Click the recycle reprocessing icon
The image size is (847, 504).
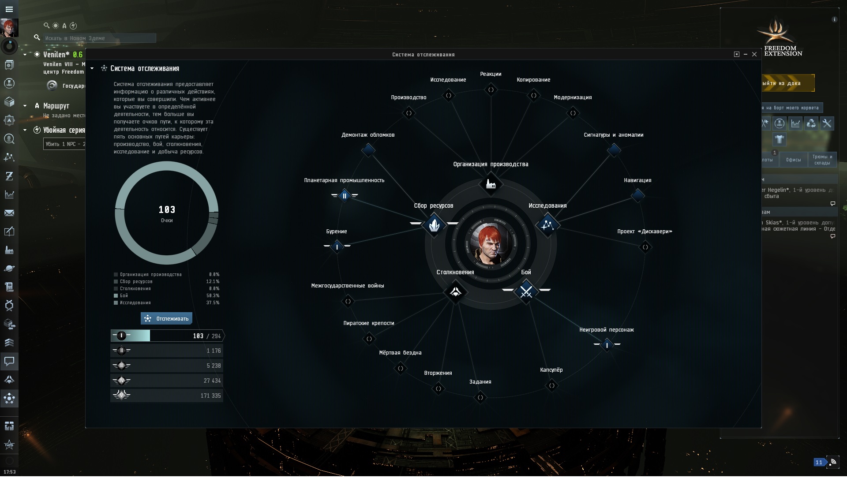pos(811,123)
